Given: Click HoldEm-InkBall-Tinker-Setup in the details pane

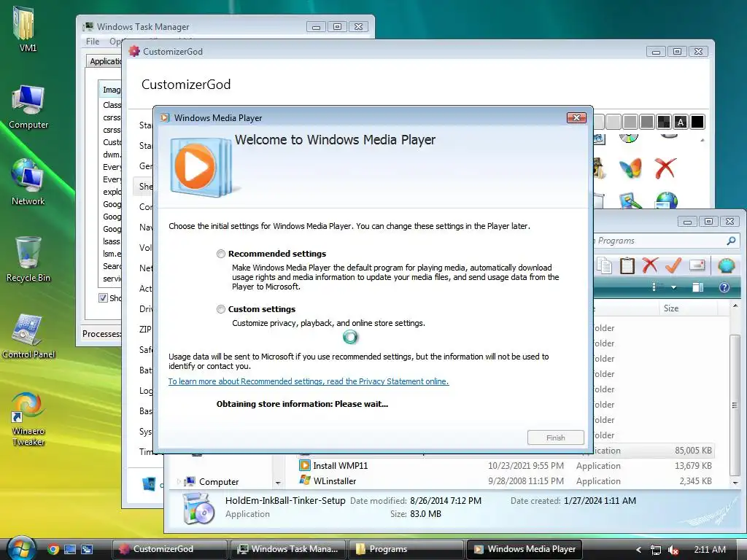Looking at the screenshot, I should (x=285, y=500).
